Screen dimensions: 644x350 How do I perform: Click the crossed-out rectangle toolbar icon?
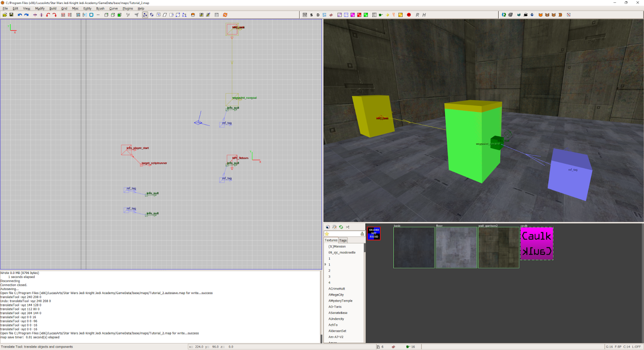[x=569, y=15]
